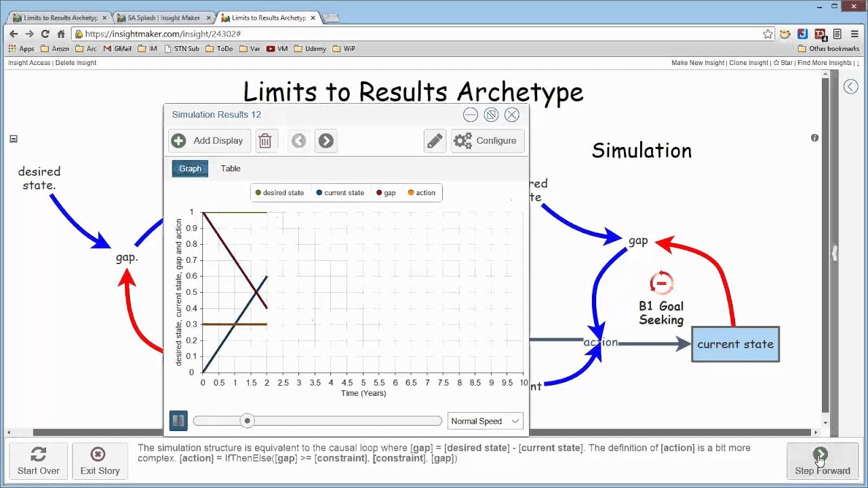The width and height of the screenshot is (868, 488).
Task: Open the Chrome hamburger menu
Action: coord(855,34)
